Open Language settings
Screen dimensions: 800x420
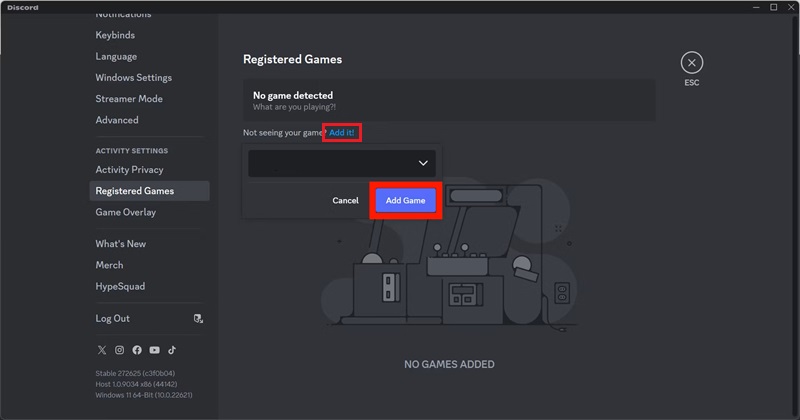click(x=116, y=57)
